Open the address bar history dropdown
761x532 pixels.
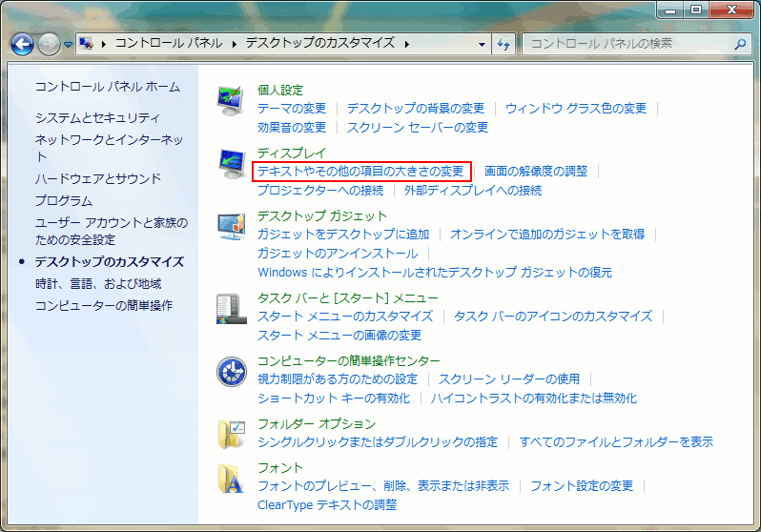[483, 44]
